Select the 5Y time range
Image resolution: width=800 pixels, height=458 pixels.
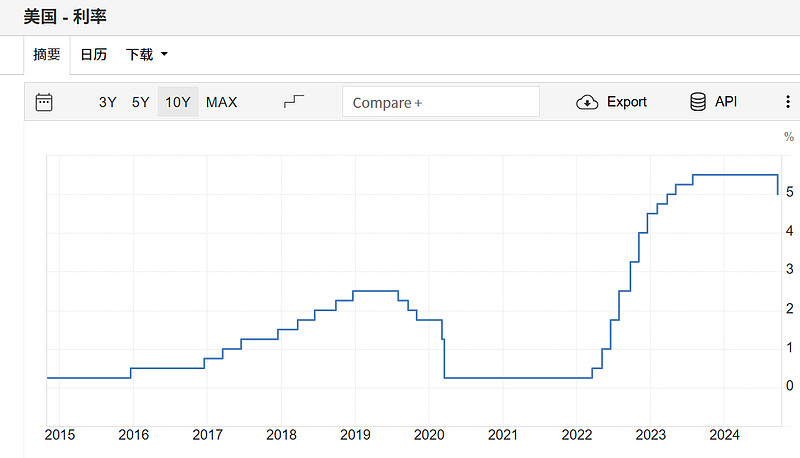click(140, 102)
